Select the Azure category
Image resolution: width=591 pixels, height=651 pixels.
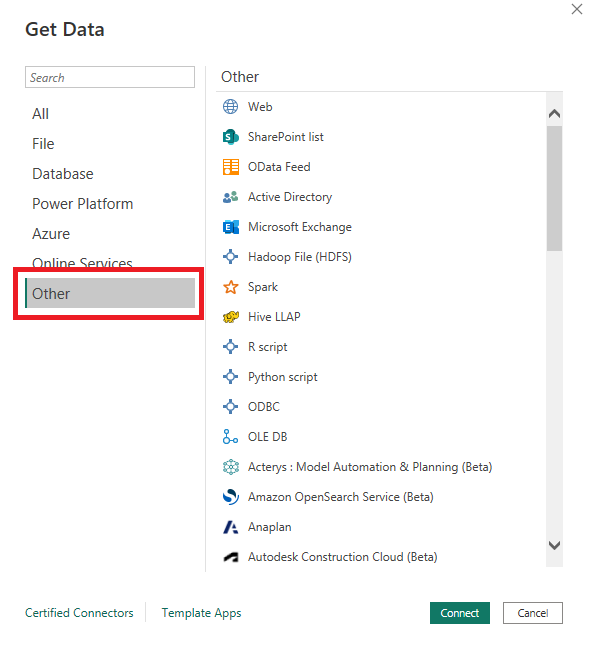pos(51,234)
